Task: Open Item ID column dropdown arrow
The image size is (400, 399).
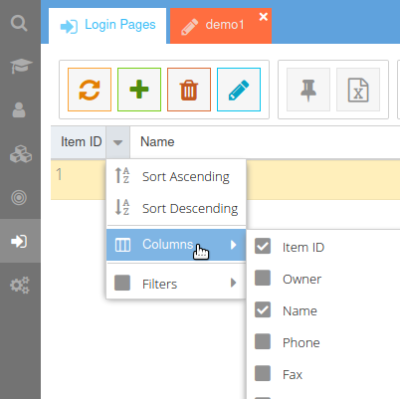Action: point(118,142)
